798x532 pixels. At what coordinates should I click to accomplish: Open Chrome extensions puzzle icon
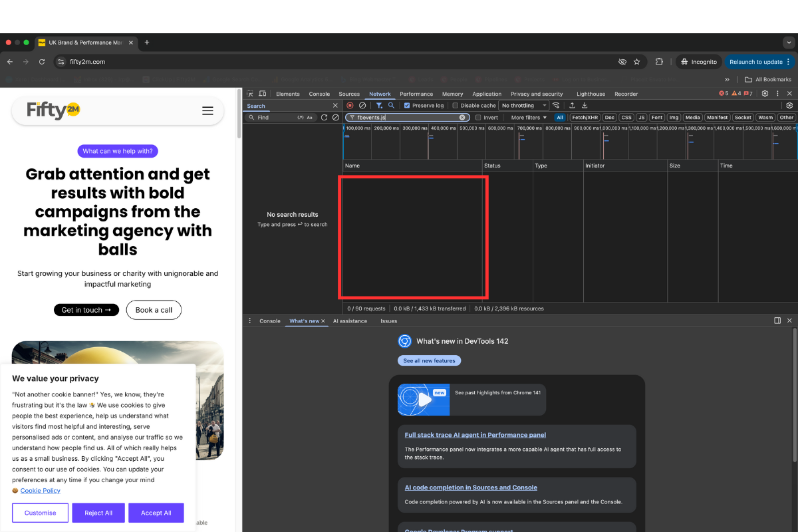pos(659,62)
